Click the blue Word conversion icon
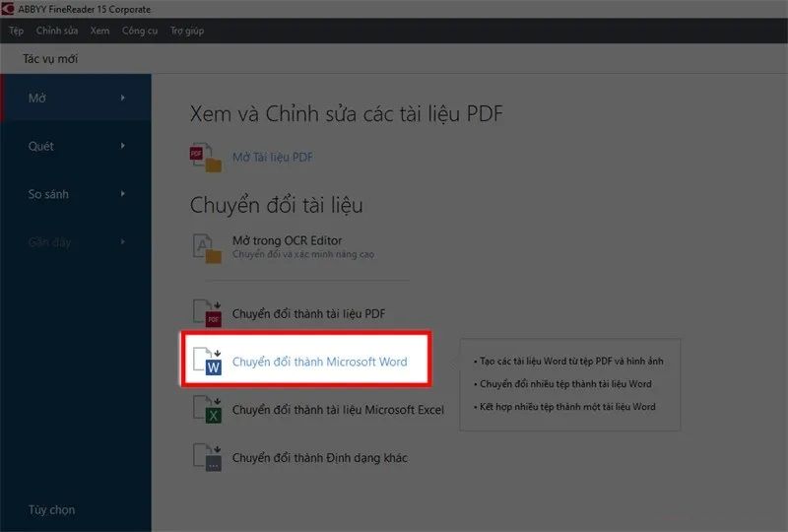The width and height of the screenshot is (788, 532). click(207, 362)
